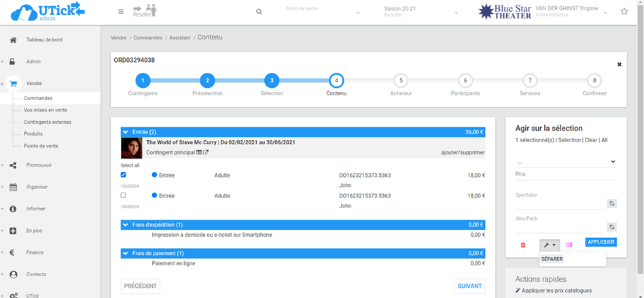
Task: Uncheck the first Entrée ticket checkbox
Action: 123,175
